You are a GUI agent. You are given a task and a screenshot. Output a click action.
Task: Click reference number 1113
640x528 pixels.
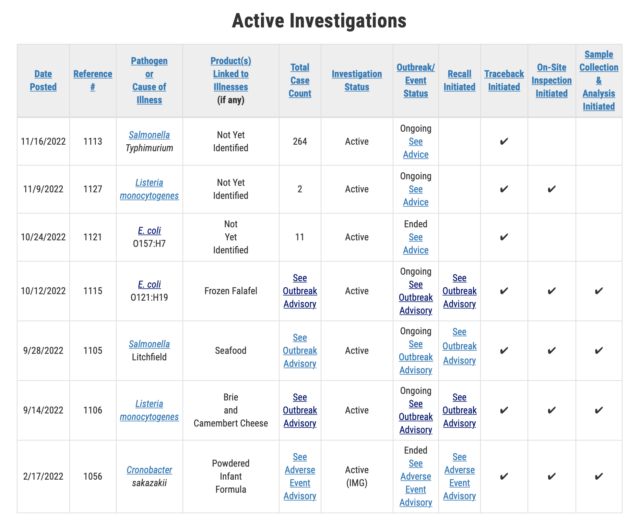(x=93, y=142)
